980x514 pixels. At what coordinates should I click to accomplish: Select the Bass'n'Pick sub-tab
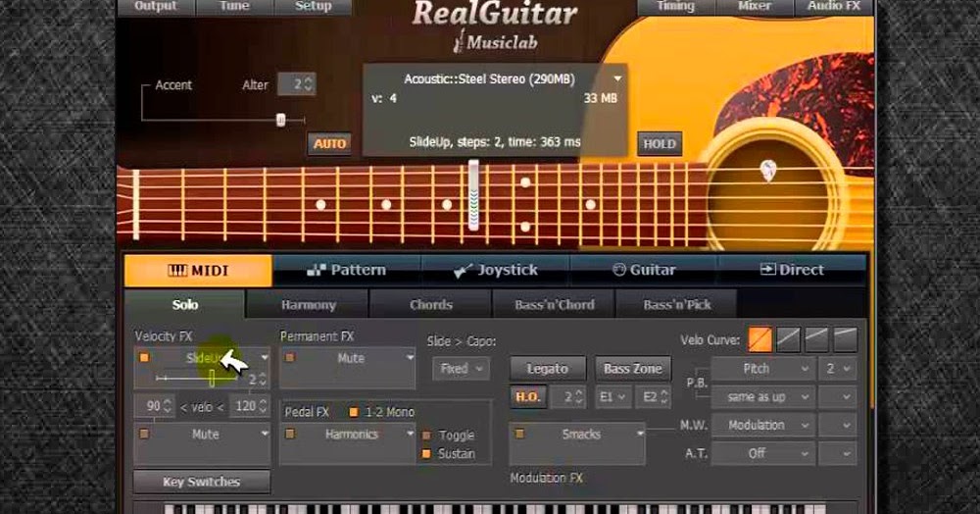tap(677, 304)
